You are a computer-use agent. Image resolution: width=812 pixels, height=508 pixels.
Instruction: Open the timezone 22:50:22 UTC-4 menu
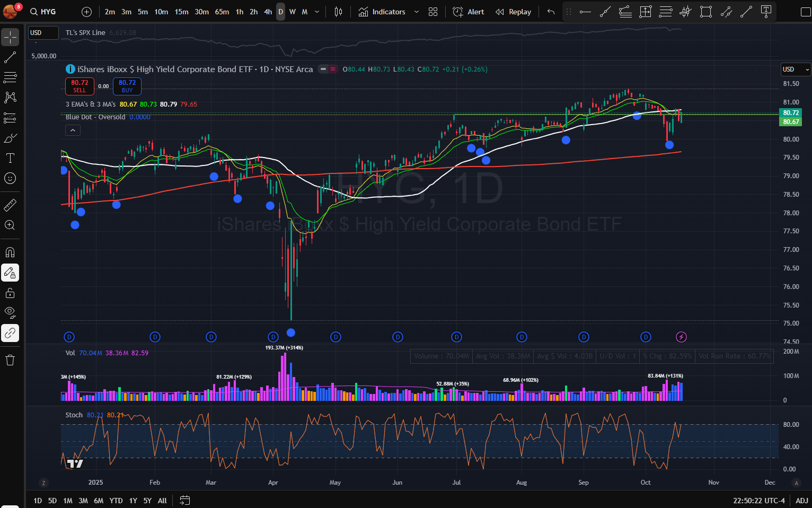tap(759, 501)
